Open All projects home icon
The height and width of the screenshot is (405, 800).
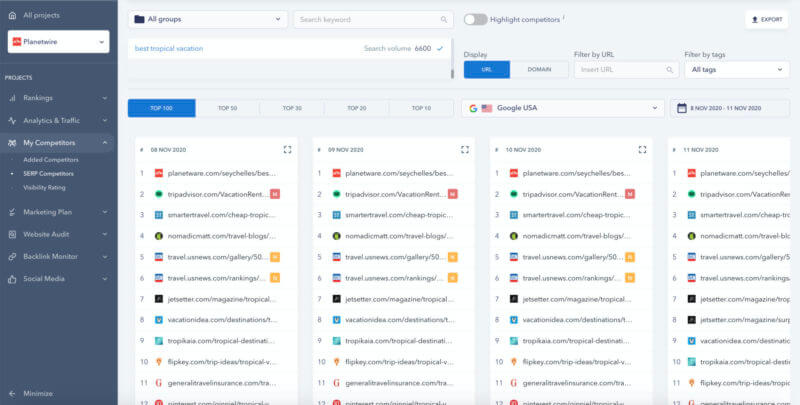(x=12, y=15)
